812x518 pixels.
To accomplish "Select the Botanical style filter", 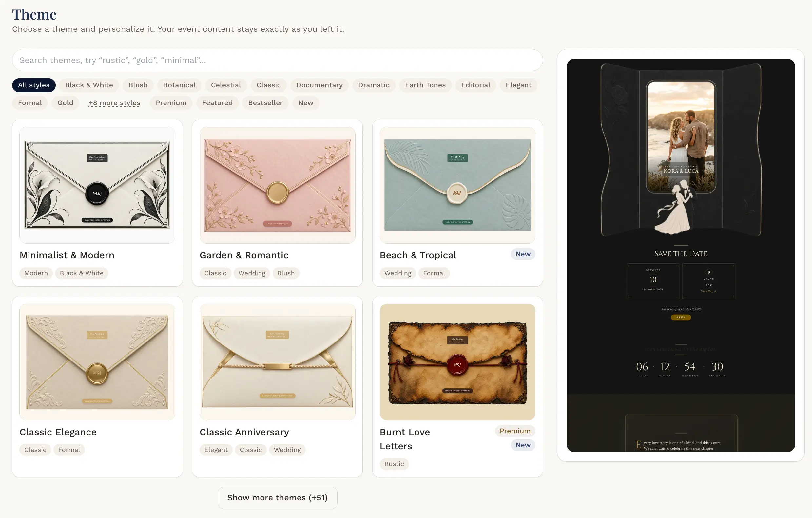I will [179, 85].
